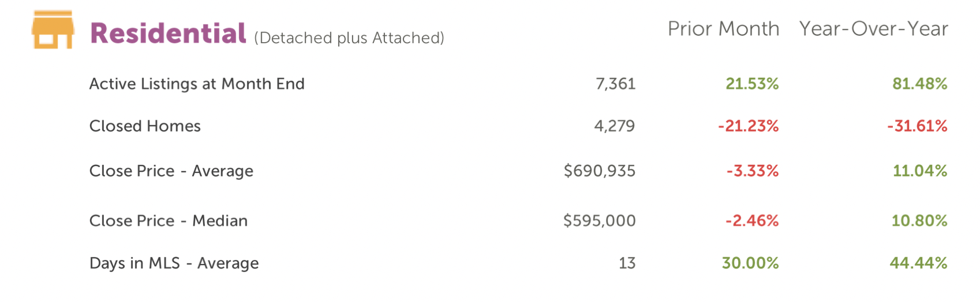Click the $595,000 median price value
Image resolution: width=980 pixels, height=302 pixels.
click(600, 221)
